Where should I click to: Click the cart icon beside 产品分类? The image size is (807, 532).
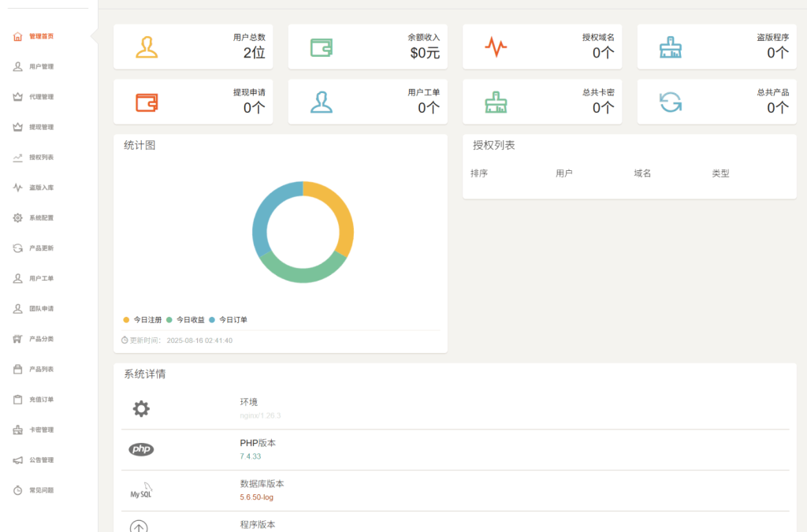click(17, 339)
